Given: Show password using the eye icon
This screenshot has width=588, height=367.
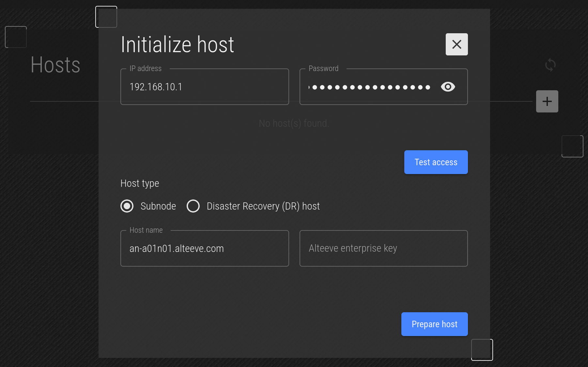Looking at the screenshot, I should [448, 87].
